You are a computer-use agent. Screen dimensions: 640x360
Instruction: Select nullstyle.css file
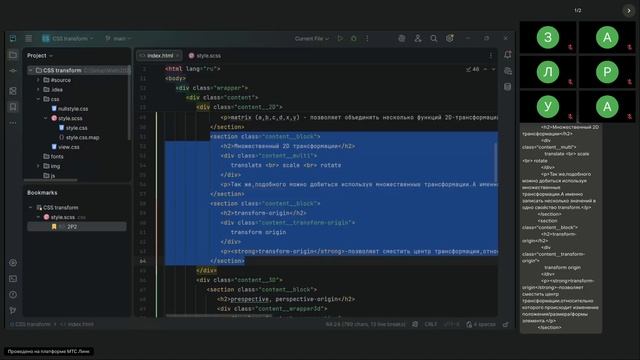[x=69, y=109]
